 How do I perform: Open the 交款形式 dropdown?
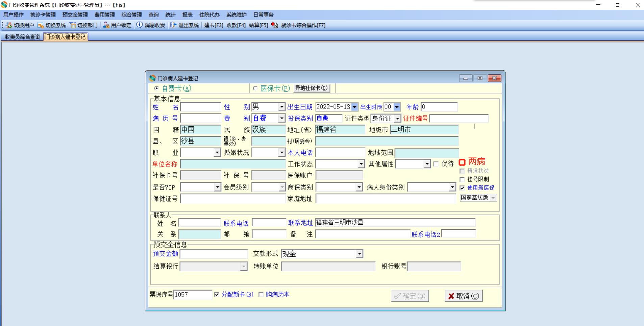click(x=360, y=254)
